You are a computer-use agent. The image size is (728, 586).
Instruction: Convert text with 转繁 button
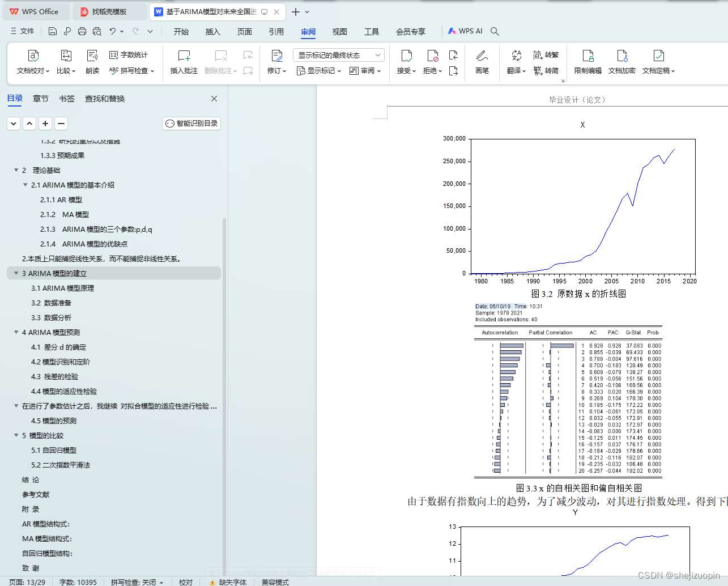[x=546, y=55]
